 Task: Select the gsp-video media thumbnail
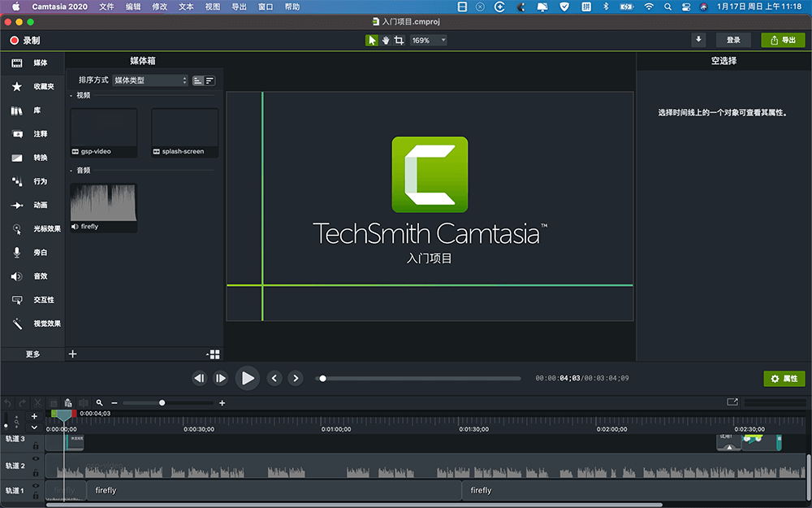click(x=104, y=132)
